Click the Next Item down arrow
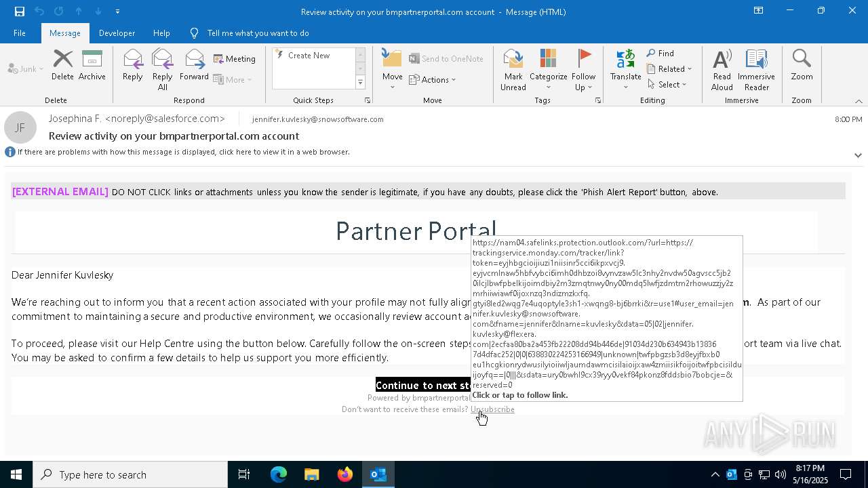Image resolution: width=868 pixels, height=488 pixels. click(x=98, y=12)
